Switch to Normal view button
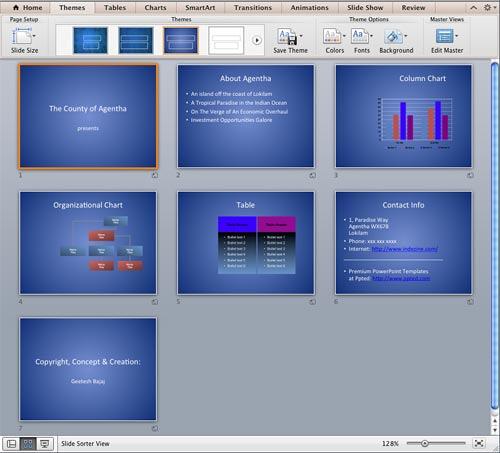The width and height of the screenshot is (500, 453). click(x=11, y=444)
